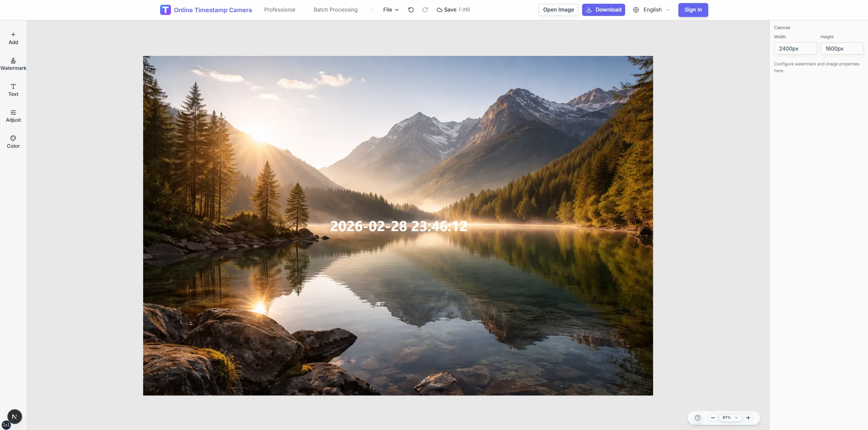The width and height of the screenshot is (868, 430).
Task: Click the Online Timestamp Camera logo
Action: 206,10
